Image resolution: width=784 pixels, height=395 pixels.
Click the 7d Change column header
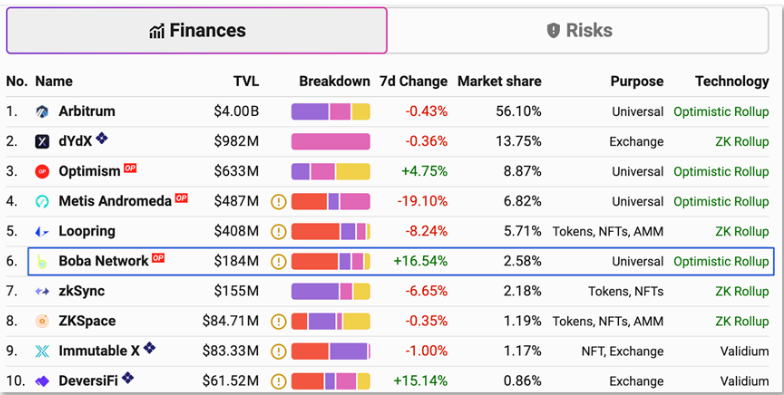[413, 81]
